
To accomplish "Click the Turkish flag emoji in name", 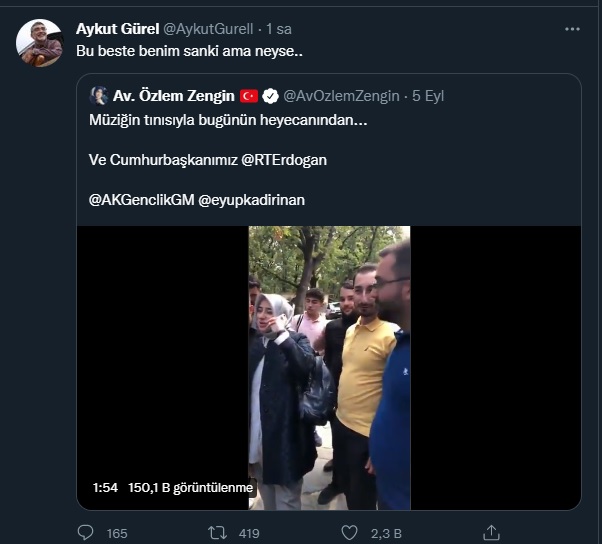I will click(249, 97).
